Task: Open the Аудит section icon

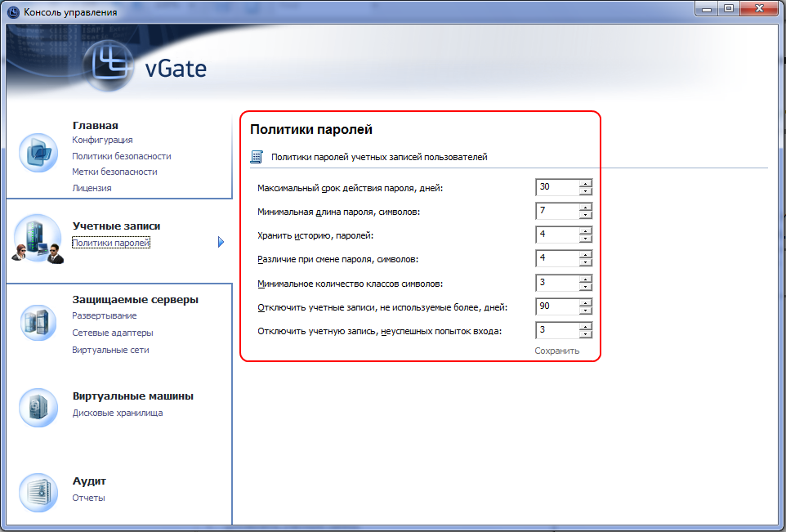Action: [x=38, y=493]
